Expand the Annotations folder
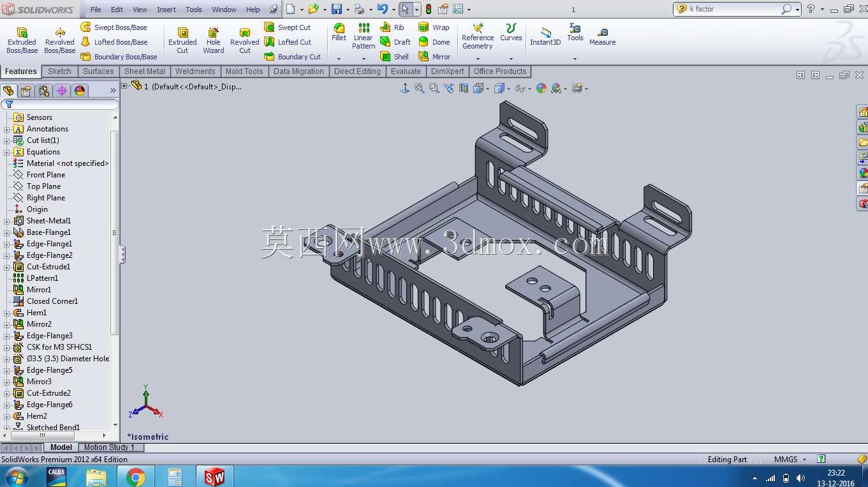The image size is (868, 487). (7, 129)
